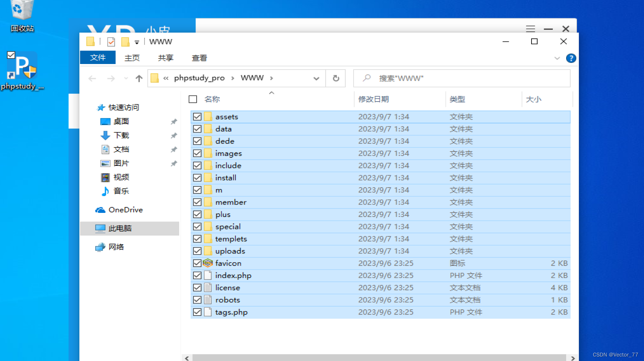Click the address bar folder icon

point(155,78)
